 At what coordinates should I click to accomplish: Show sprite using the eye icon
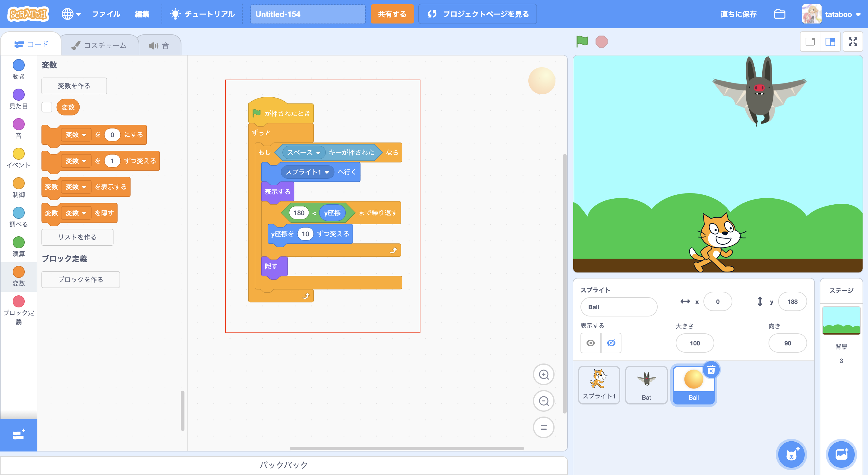[x=590, y=343]
